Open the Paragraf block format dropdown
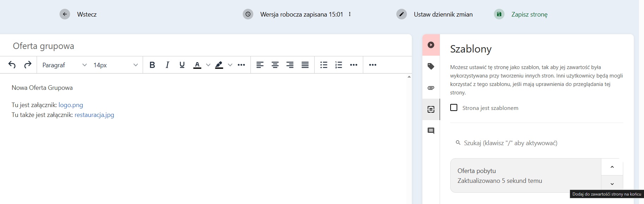 pos(64,65)
